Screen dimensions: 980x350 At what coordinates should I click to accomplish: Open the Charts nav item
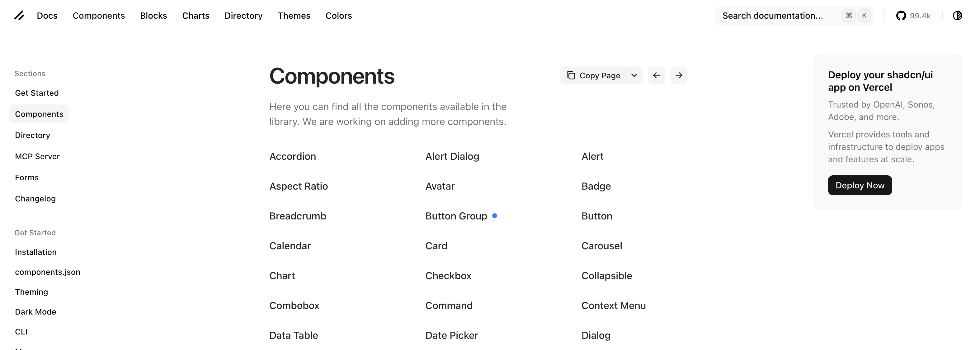click(x=196, y=16)
